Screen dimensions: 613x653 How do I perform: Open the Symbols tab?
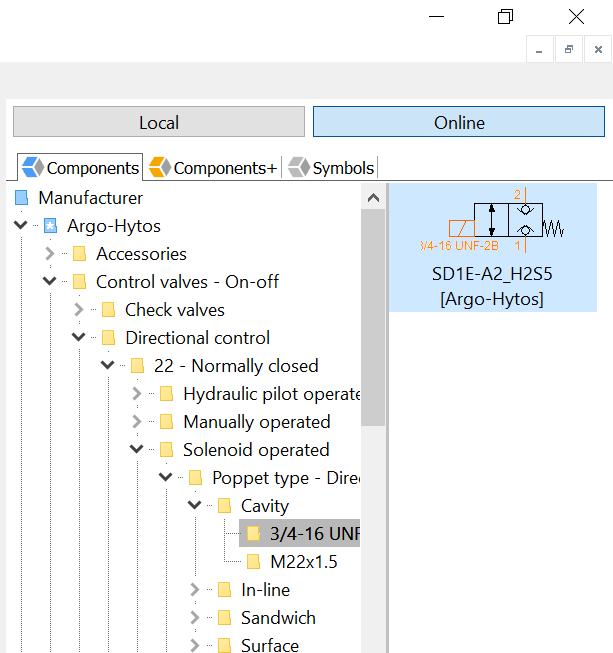pos(331,168)
